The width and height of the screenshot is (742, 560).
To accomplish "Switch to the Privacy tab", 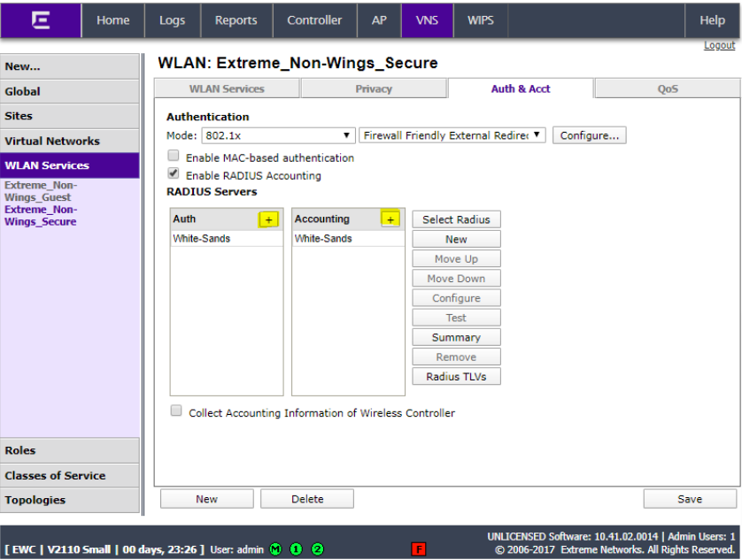I will click(x=374, y=89).
